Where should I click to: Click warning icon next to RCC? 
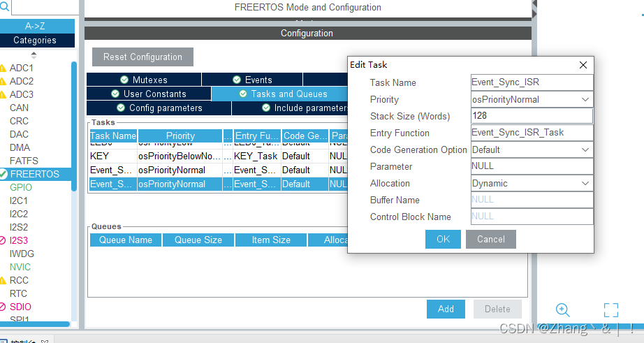[3, 281]
